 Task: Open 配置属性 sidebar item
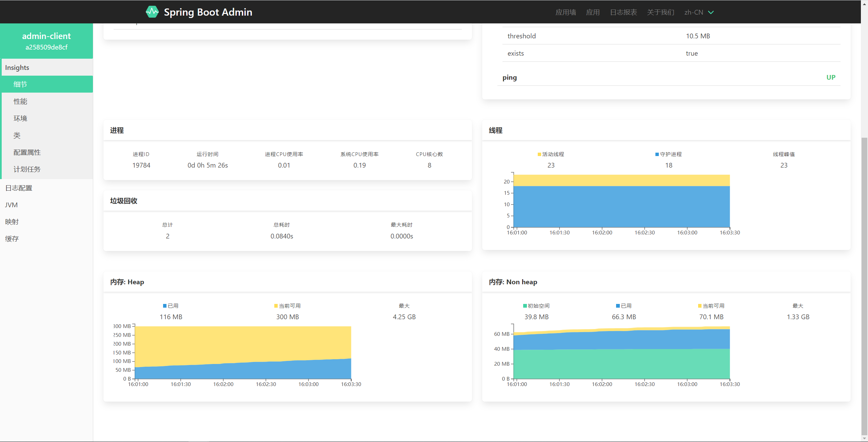(x=27, y=152)
